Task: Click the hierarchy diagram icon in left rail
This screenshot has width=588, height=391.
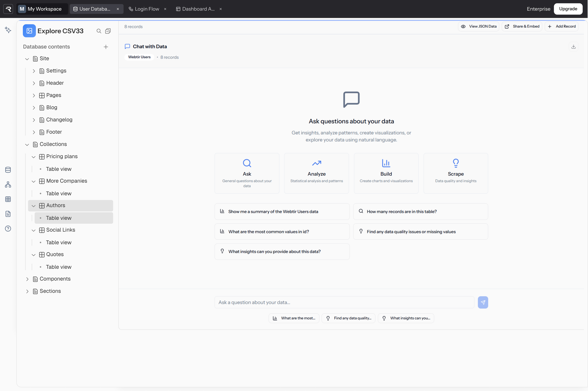Action: point(8,184)
